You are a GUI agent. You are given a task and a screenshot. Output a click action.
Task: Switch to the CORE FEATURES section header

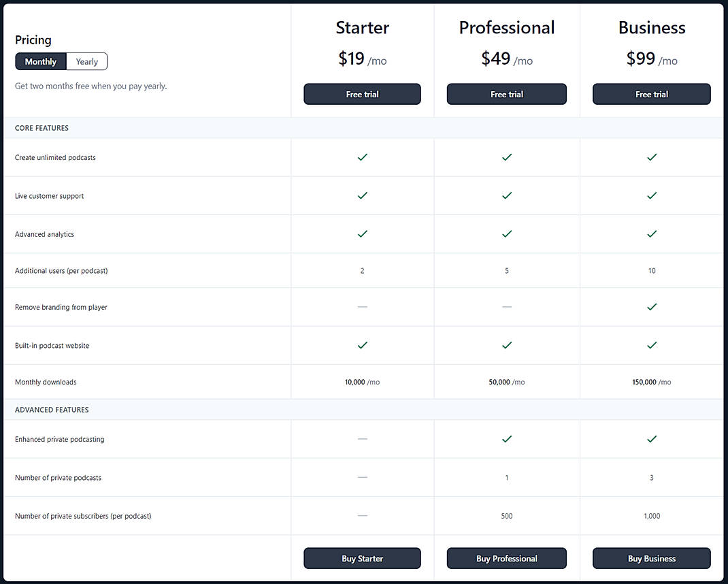pyautogui.click(x=42, y=128)
